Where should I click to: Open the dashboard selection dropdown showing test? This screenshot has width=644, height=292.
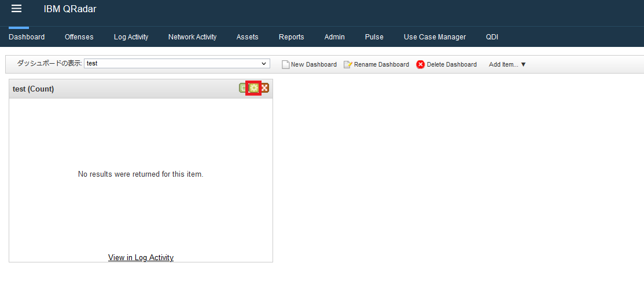click(177, 64)
